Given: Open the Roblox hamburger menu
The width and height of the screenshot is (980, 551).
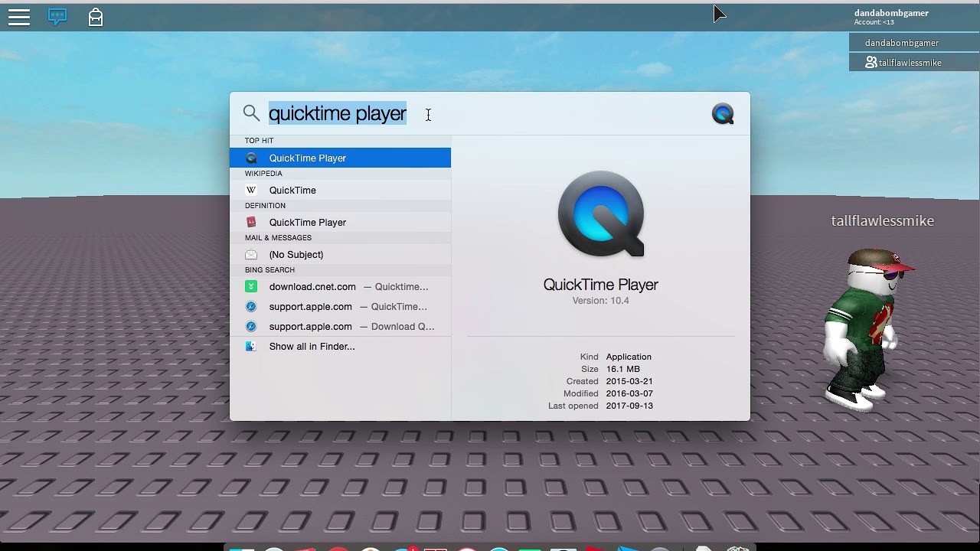Looking at the screenshot, I should (x=19, y=17).
